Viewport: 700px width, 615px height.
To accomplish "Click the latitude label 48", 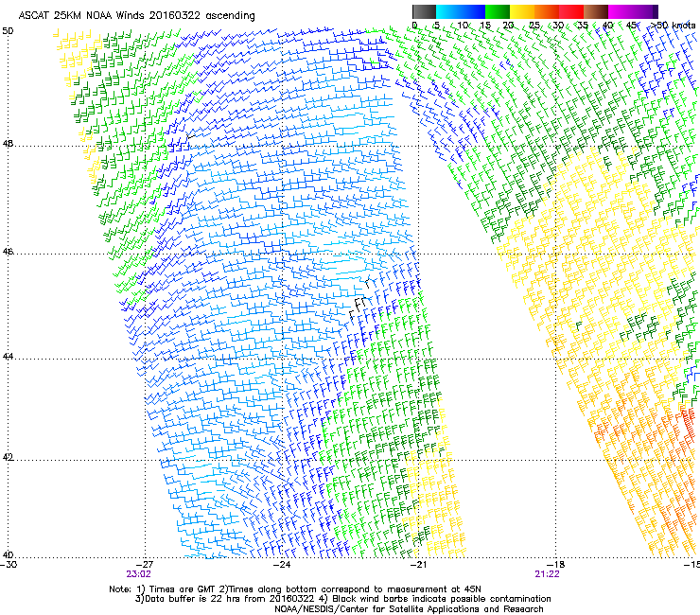I will [8, 144].
